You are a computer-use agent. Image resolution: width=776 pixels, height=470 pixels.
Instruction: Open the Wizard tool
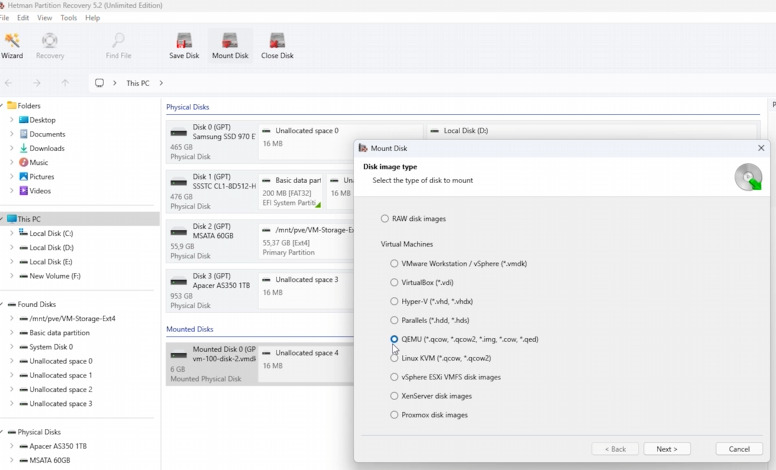click(12, 46)
